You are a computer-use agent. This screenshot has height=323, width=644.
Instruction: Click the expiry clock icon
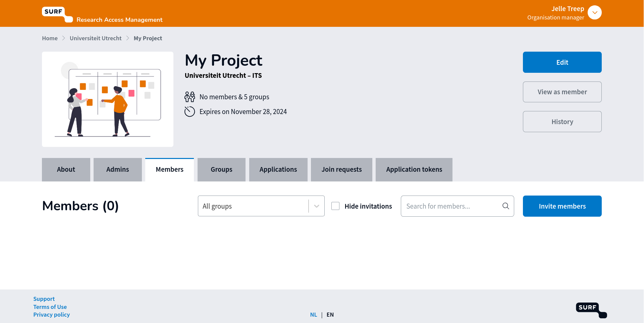[190, 112]
